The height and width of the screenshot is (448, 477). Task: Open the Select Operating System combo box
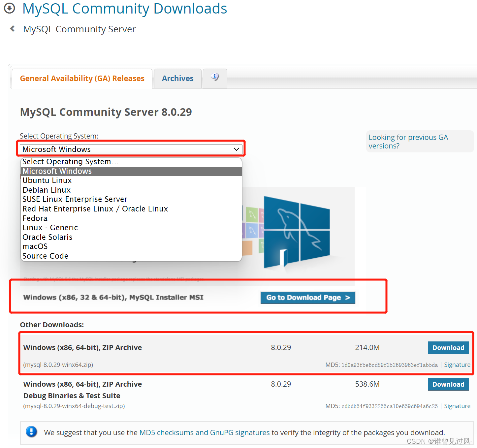[131, 149]
